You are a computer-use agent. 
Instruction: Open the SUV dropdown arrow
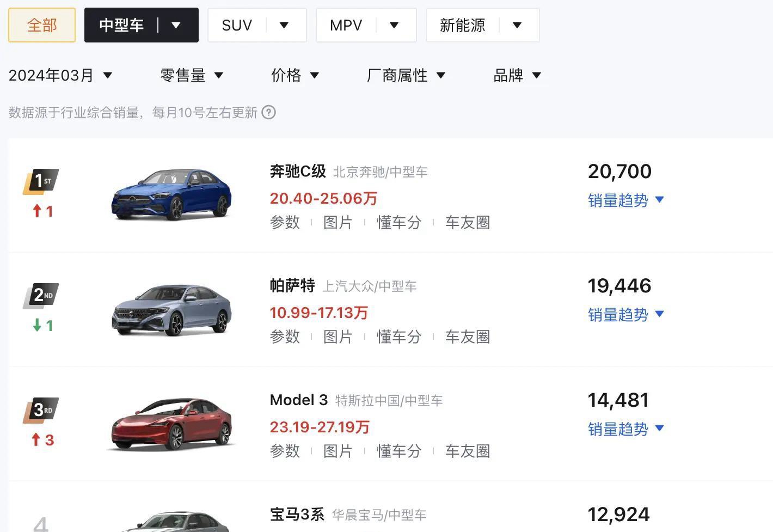[x=284, y=25]
